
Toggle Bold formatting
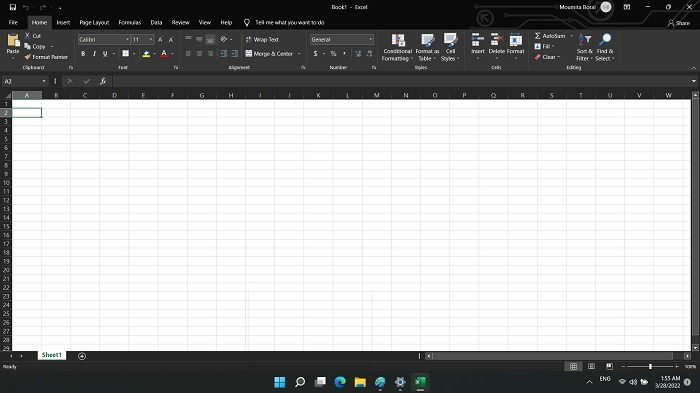[x=83, y=54]
